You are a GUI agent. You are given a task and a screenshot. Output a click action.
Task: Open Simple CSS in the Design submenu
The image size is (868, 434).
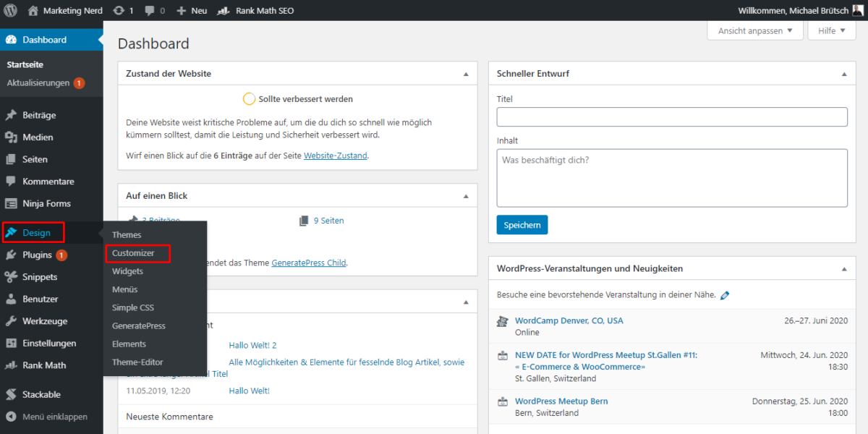[133, 307]
